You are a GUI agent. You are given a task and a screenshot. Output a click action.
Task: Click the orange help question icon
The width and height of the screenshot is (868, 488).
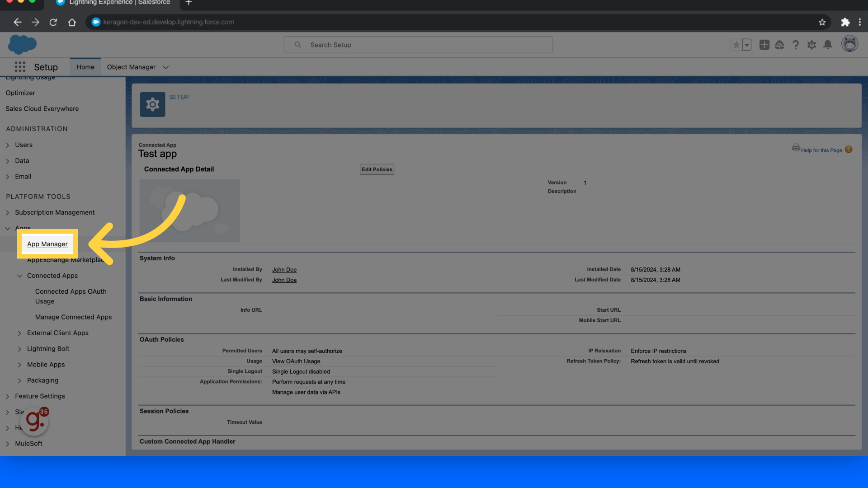849,150
